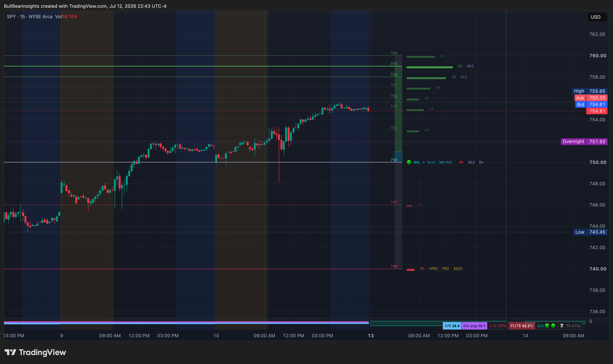The height and width of the screenshot is (364, 613).
Task: Click the C4 call level label
Action: pos(438,88)
